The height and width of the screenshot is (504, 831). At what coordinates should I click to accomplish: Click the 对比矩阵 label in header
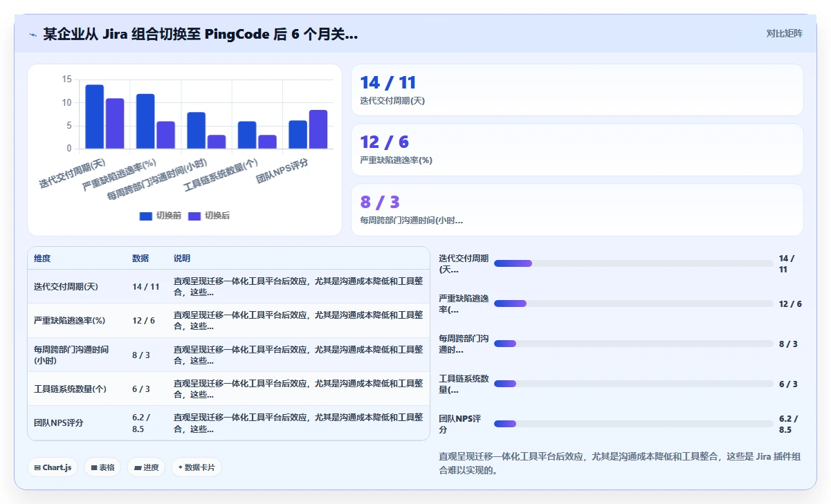pyautogui.click(x=784, y=33)
